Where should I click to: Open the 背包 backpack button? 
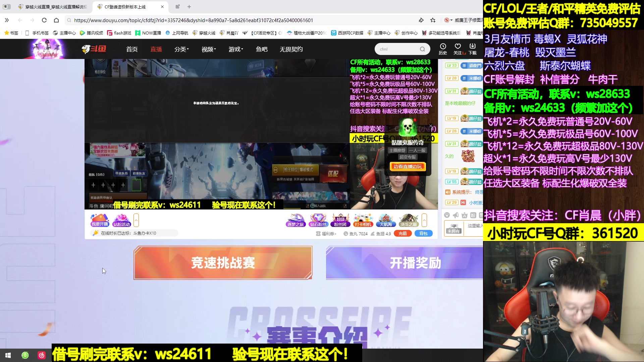(x=423, y=234)
